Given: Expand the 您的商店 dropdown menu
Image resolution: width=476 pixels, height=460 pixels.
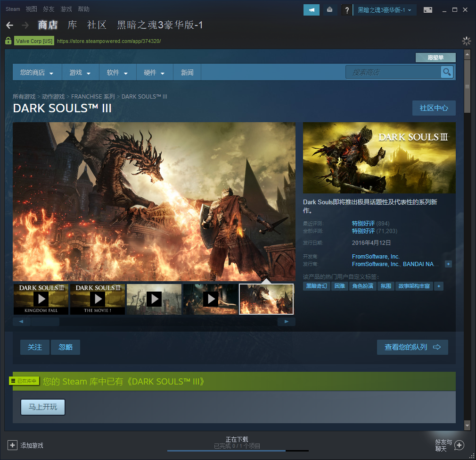Looking at the screenshot, I should [x=37, y=73].
